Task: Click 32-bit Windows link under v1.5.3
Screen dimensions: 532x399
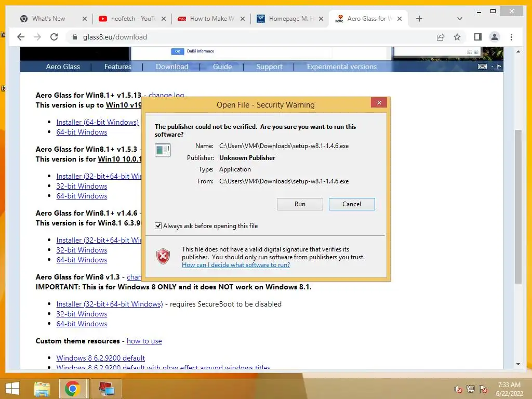Action: pyautogui.click(x=82, y=186)
